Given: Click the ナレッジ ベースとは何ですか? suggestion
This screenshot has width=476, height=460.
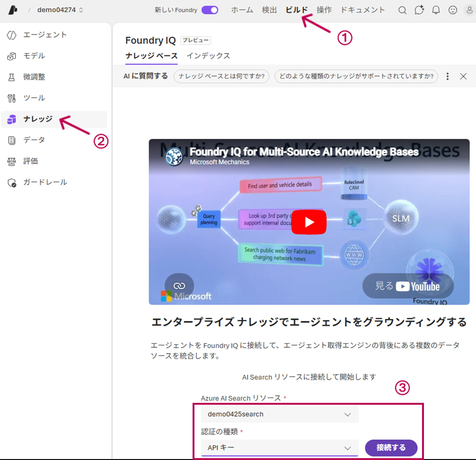Looking at the screenshot, I should (x=221, y=76).
